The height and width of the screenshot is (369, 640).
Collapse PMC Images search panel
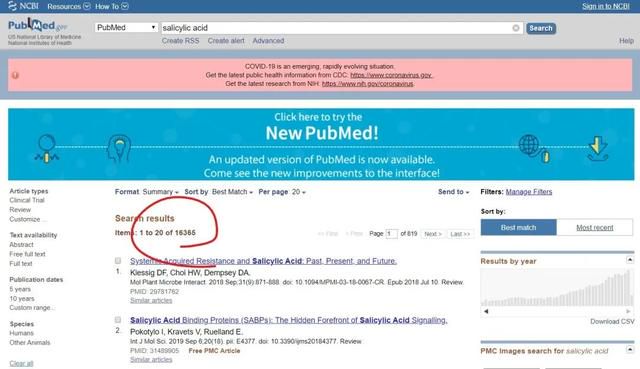[629, 349]
